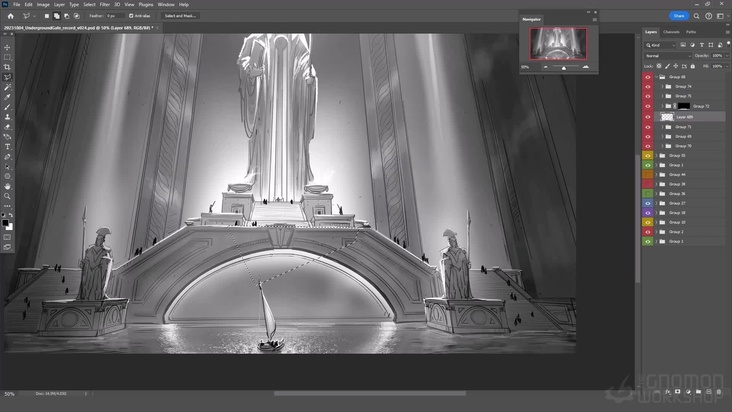Viewport: 732px width, 412px height.
Task: Click the Select and Mask button
Action: [x=180, y=16]
